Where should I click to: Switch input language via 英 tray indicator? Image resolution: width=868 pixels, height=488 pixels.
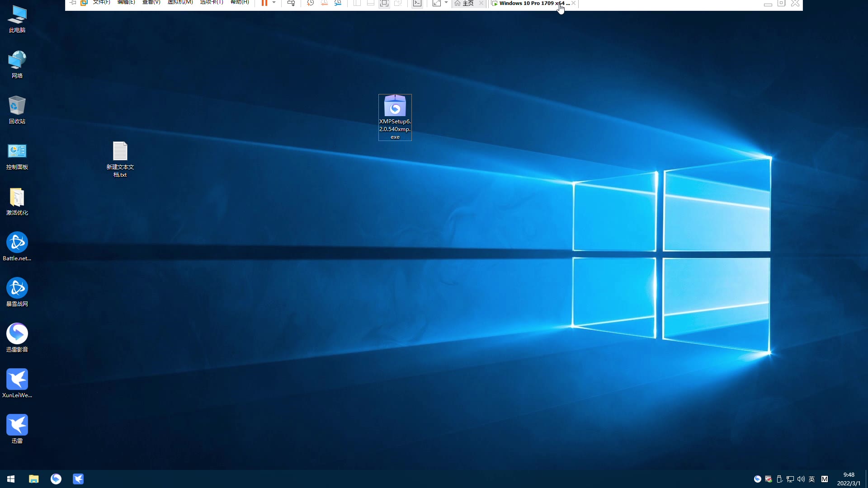(x=812, y=479)
